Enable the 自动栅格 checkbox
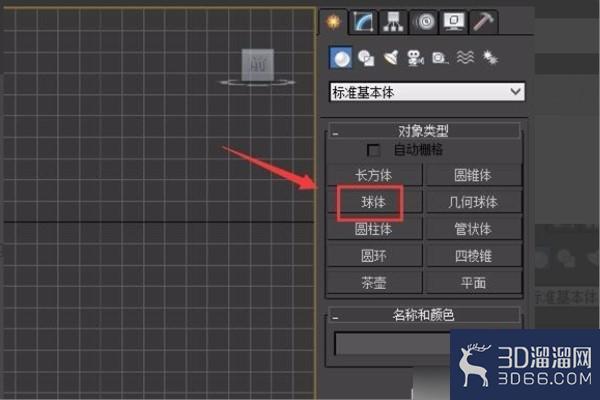The image size is (600, 400). (x=373, y=150)
